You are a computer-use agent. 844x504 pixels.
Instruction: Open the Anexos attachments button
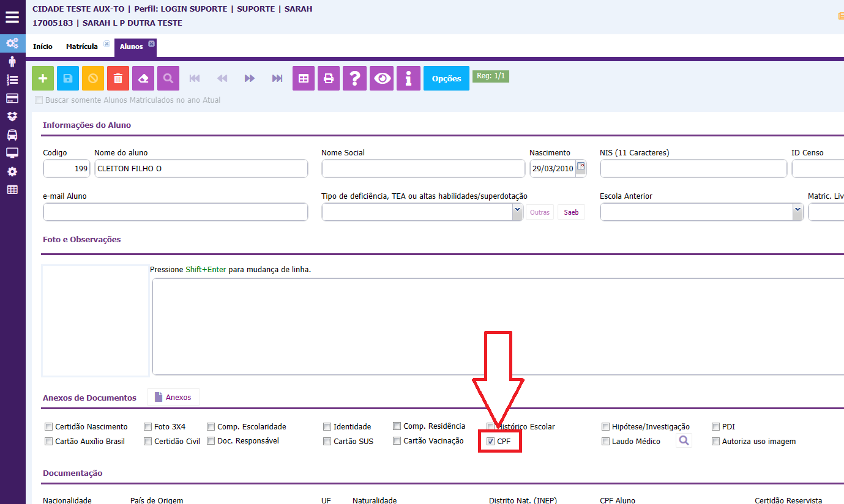(x=173, y=398)
